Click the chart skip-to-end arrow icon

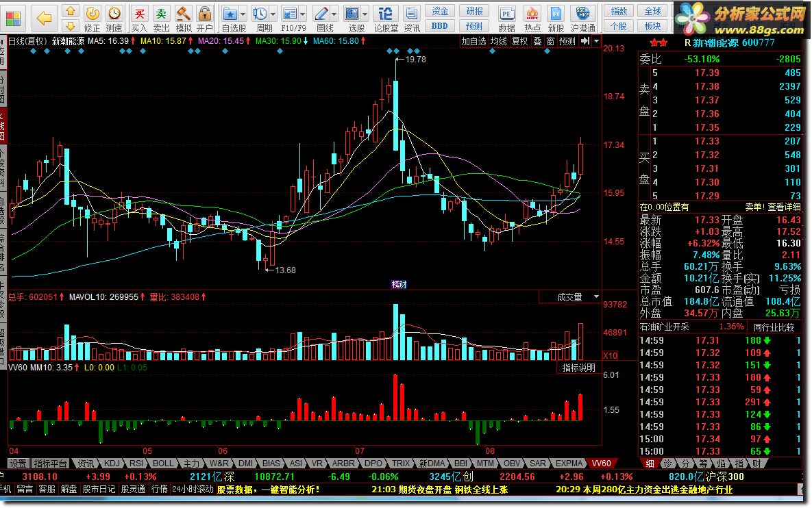click(585, 41)
